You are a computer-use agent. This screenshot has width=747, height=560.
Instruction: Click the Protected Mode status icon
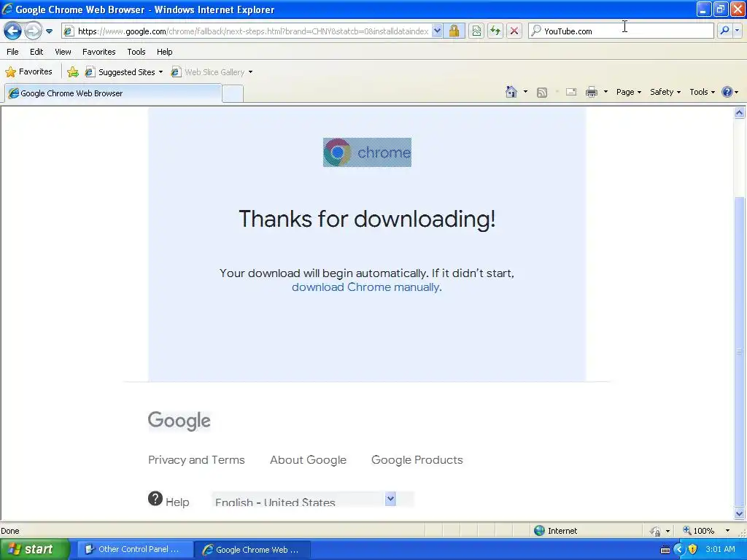656,531
